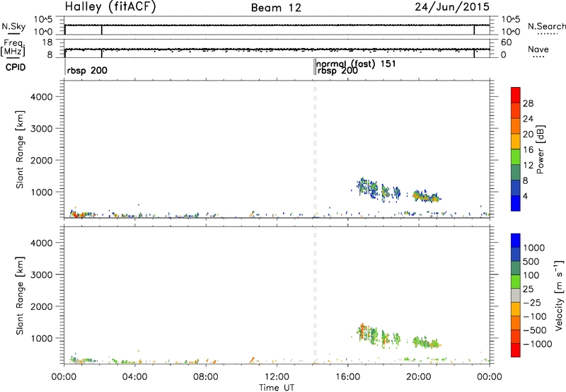This screenshot has width=566, height=392.
Task: Select the "Beam 12" heading text
Action: point(276,8)
